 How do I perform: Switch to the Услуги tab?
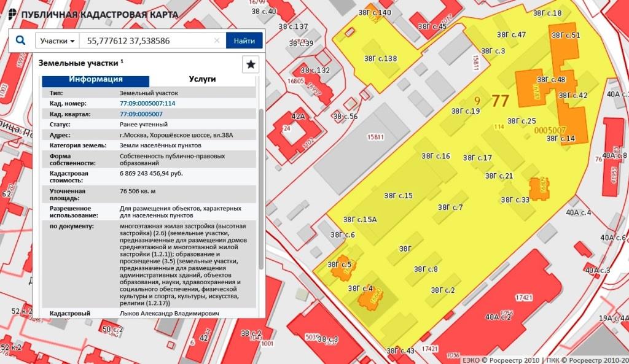[x=201, y=80]
